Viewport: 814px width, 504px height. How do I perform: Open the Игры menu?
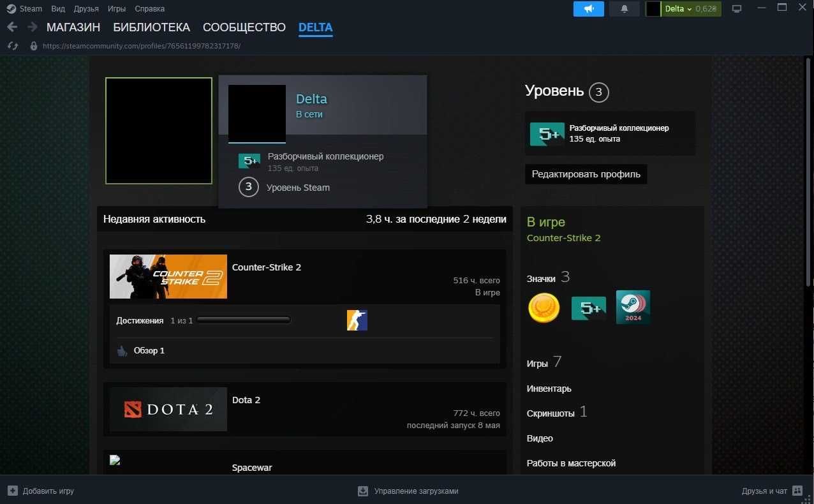(117, 9)
